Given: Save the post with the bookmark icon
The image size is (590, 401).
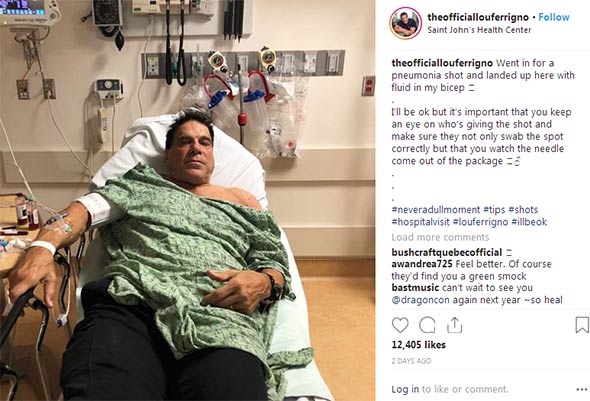Looking at the screenshot, I should [582, 325].
